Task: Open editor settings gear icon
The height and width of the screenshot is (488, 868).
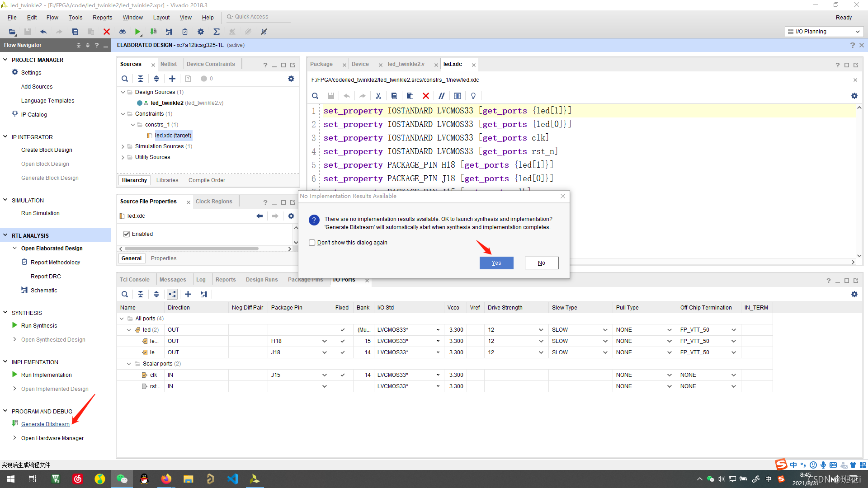Action: pos(854,96)
